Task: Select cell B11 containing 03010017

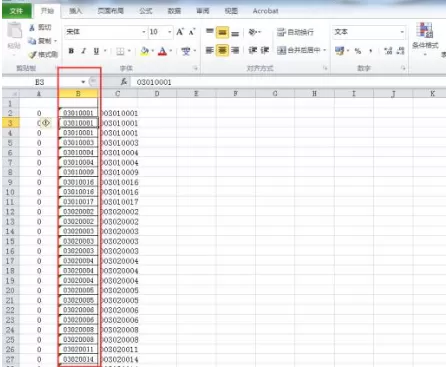Action: click(78, 202)
